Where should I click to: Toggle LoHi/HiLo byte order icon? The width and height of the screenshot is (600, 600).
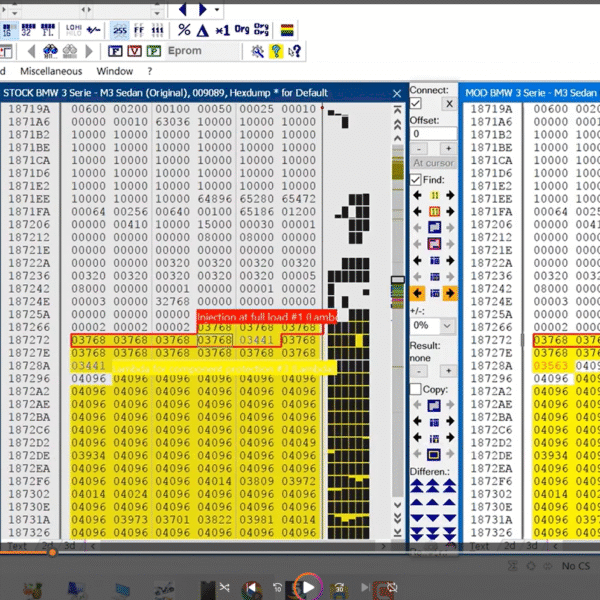pyautogui.click(x=73, y=30)
